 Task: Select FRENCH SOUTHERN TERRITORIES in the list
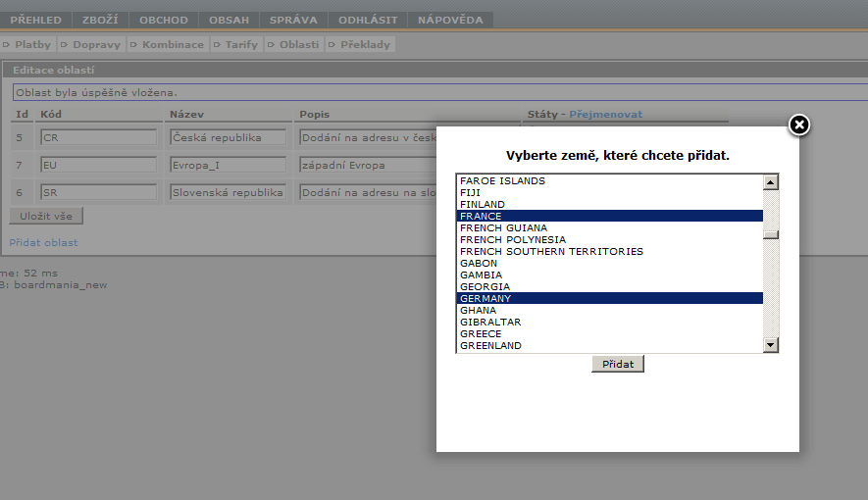coord(609,251)
